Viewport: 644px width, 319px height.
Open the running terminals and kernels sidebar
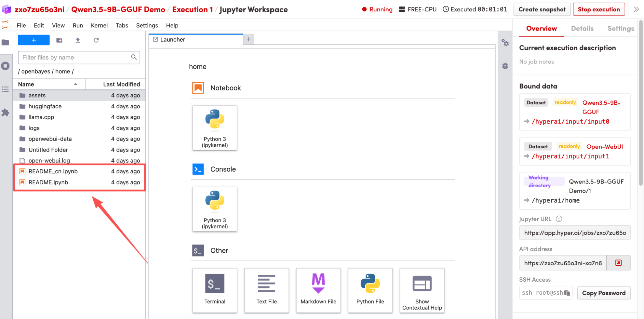tap(5, 66)
